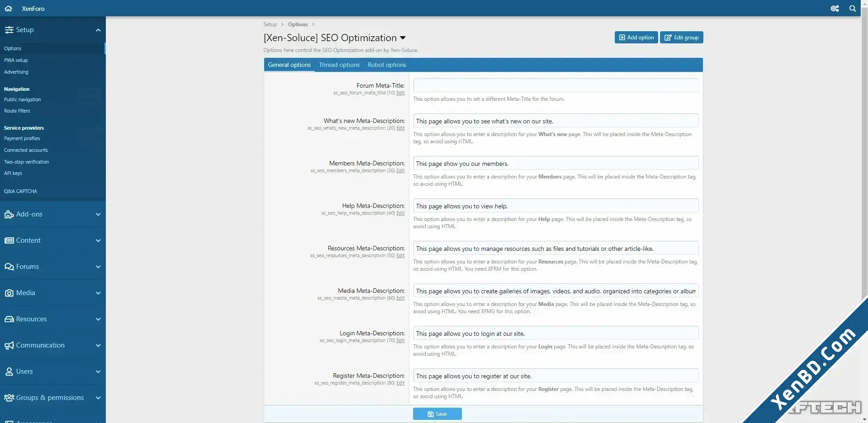This screenshot has height=423, width=868.
Task: Open Payment profiles in the sidebar
Action: (x=22, y=138)
